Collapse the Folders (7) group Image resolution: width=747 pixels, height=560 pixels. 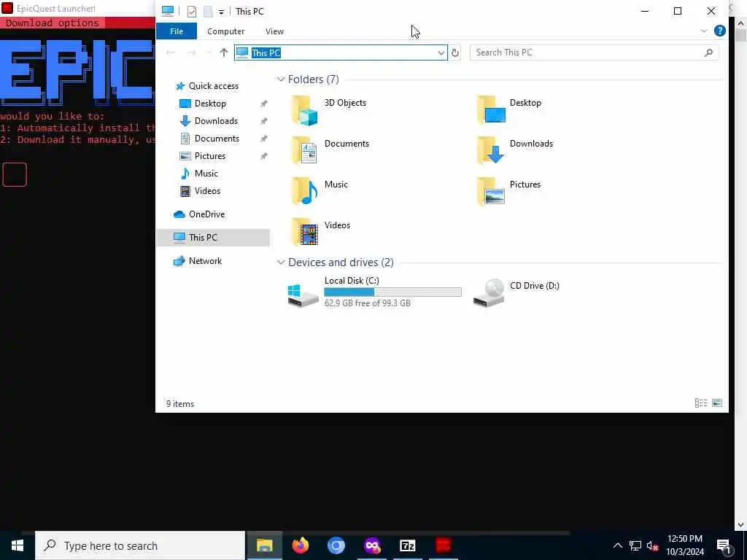(281, 79)
